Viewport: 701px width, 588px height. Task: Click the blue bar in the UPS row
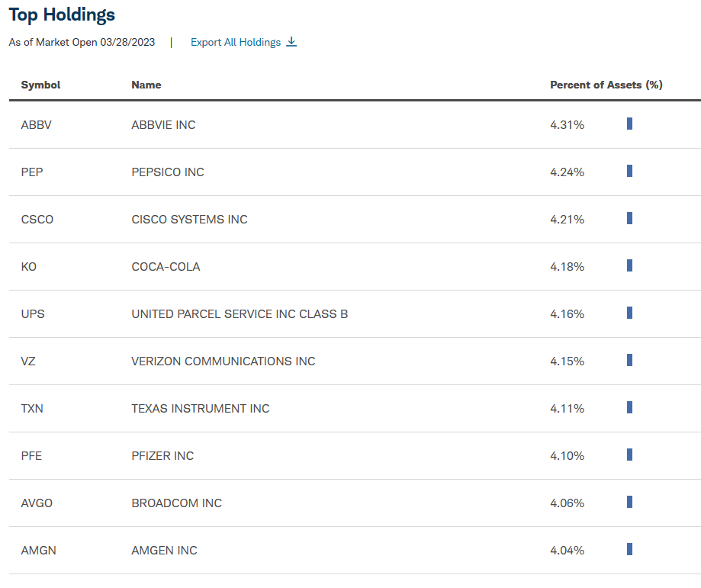pyautogui.click(x=629, y=313)
